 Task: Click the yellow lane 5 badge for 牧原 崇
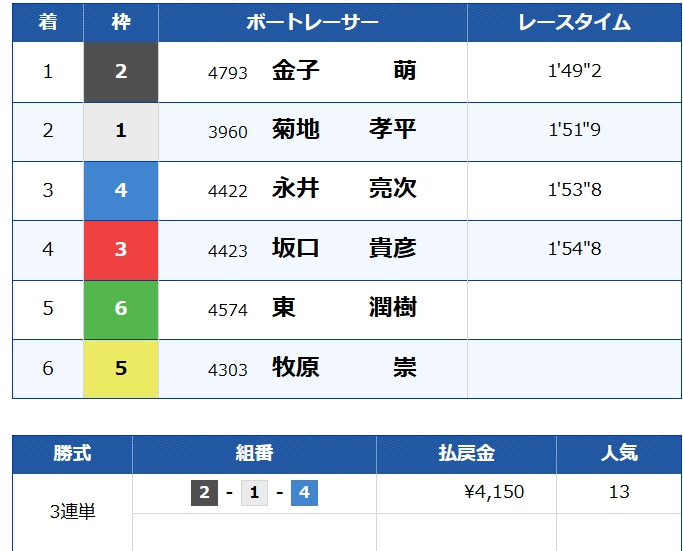coord(121,367)
